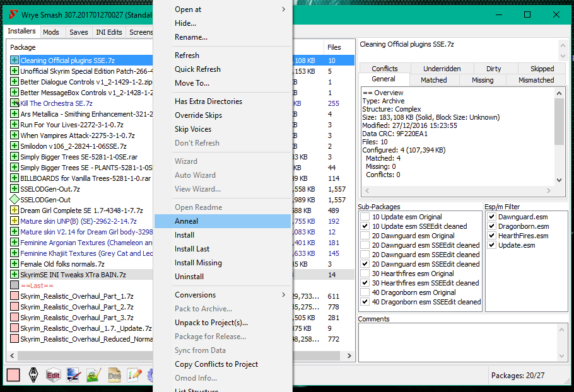The image size is (574, 392).
Task: Click the green plus icon beside Kill The Orchestra SE.7z
Action: click(15, 103)
